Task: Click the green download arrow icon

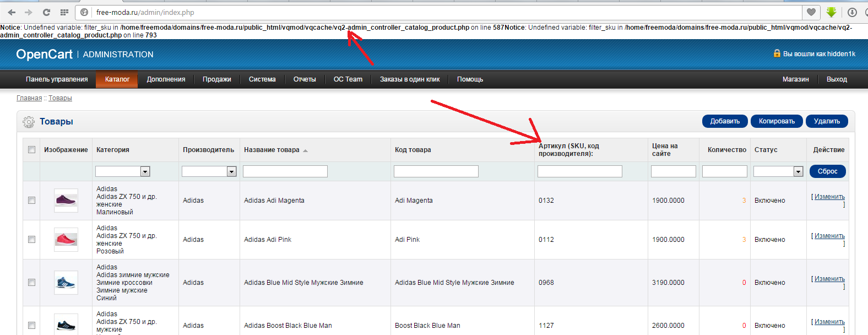Action: pyautogui.click(x=831, y=12)
